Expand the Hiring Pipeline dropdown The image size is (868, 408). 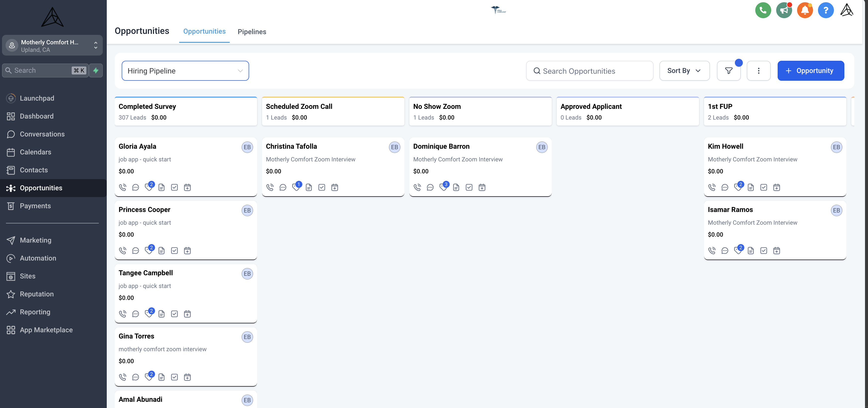tap(185, 71)
